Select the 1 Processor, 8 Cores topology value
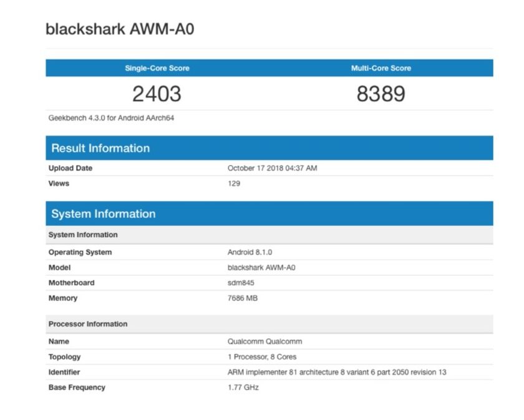This screenshot has width=524, height=420. 262,357
